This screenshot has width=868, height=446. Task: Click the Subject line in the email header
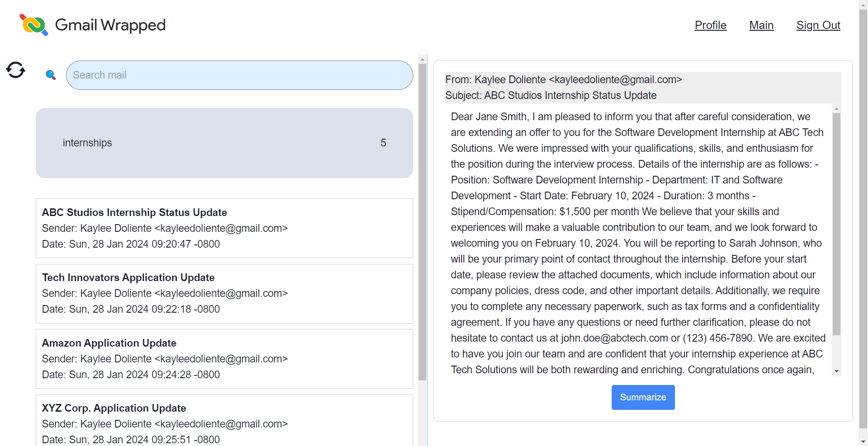551,95
